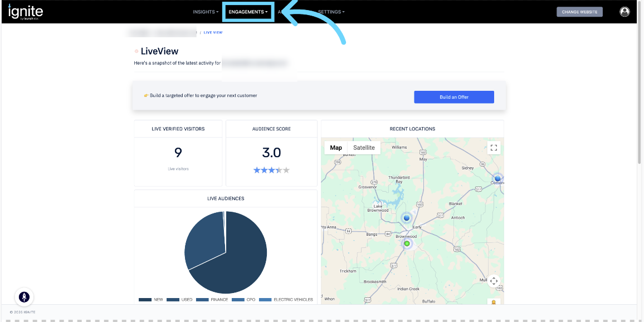644x322 pixels.
Task: Click the Live View breadcrumb link
Action: [x=213, y=33]
